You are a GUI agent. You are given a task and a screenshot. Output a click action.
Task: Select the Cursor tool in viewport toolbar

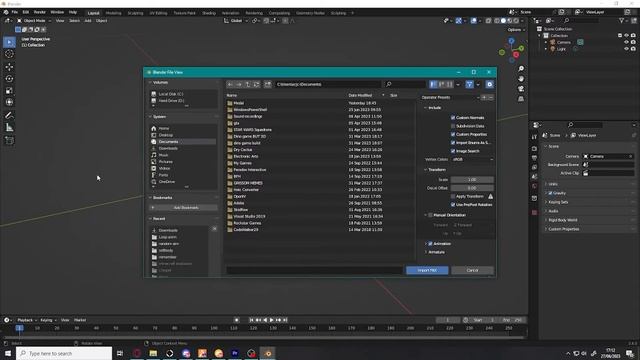pyautogui.click(x=9, y=54)
